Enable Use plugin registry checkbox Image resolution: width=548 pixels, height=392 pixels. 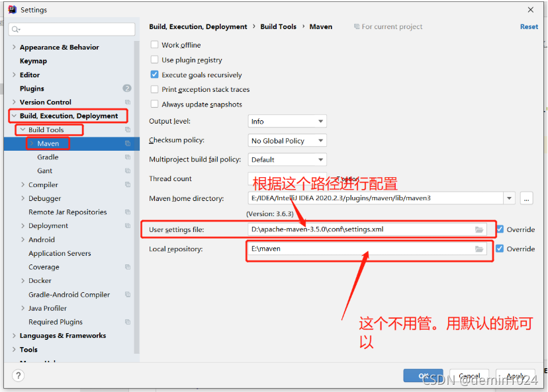[x=154, y=59]
